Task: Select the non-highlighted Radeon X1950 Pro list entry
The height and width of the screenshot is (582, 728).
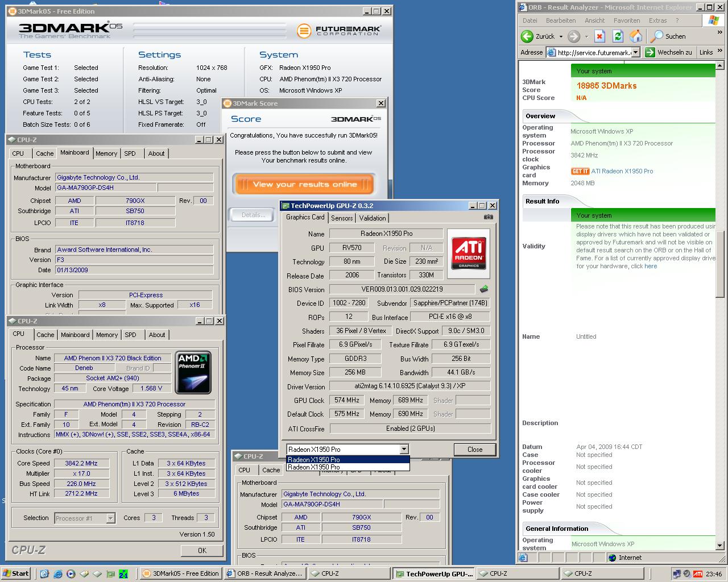Action: pos(348,467)
